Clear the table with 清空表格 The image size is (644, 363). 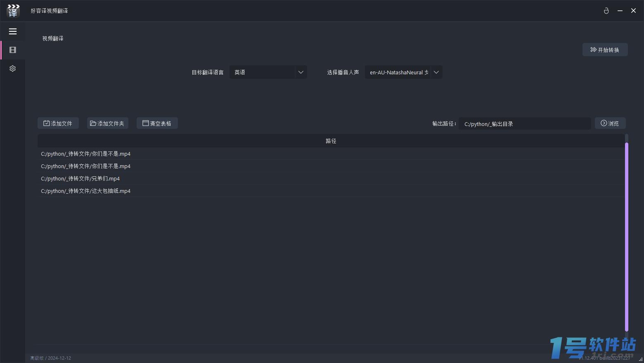point(157,123)
